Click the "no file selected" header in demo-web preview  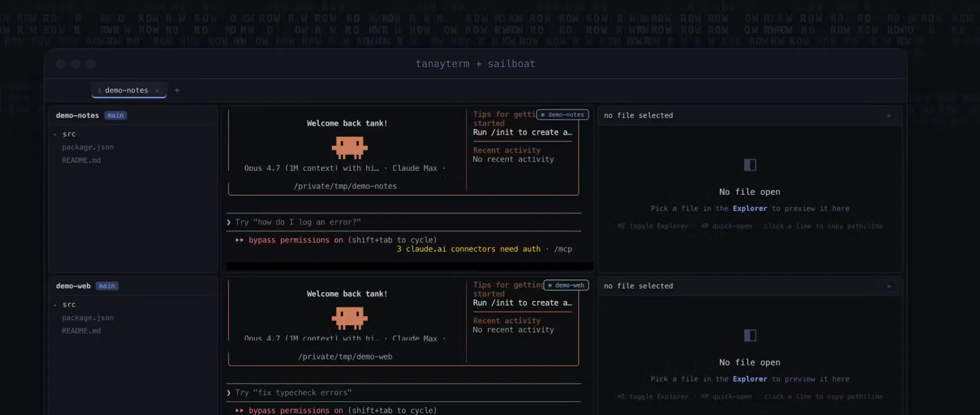(x=638, y=286)
